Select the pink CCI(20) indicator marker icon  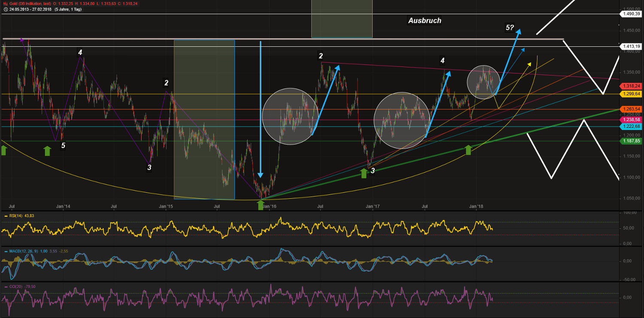click(x=6, y=286)
